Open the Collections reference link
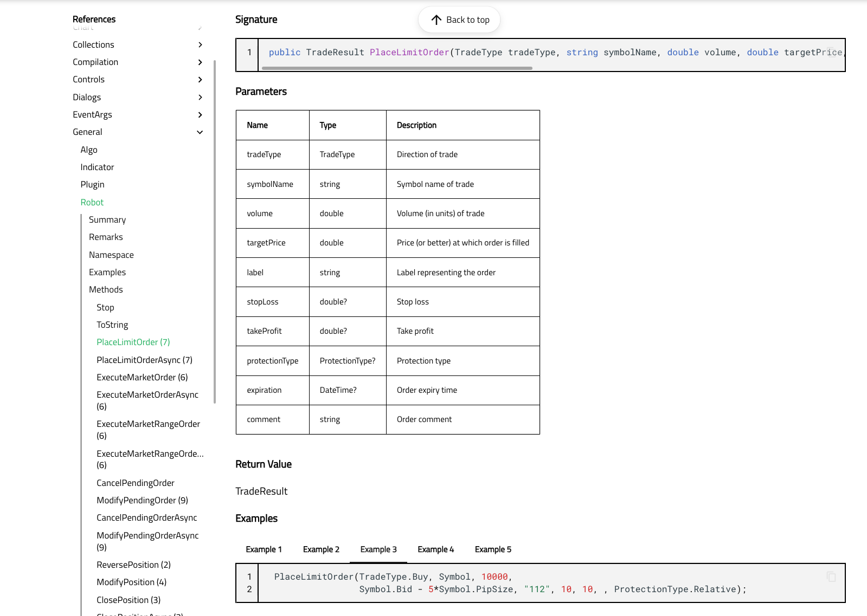867x616 pixels. coord(93,45)
